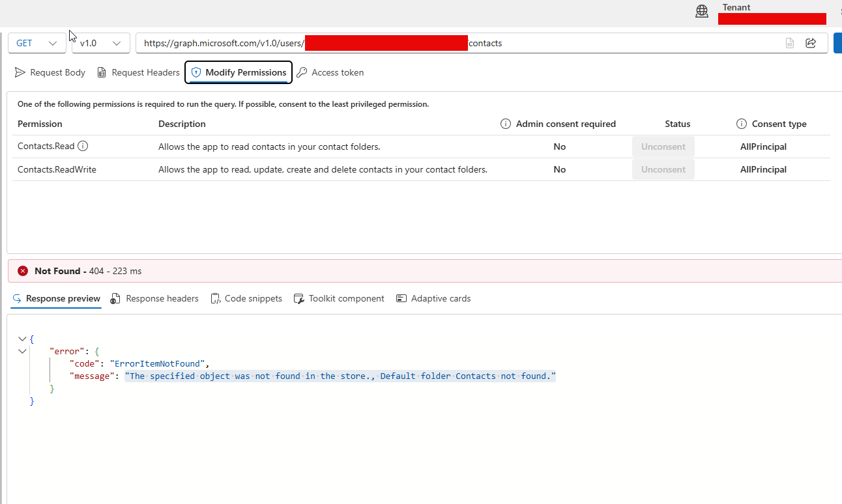
Task: Show the Access token tab
Action: pyautogui.click(x=330, y=72)
